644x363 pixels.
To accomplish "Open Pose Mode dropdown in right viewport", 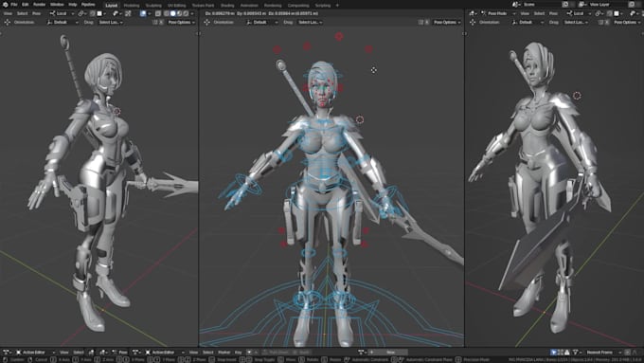I will click(498, 13).
